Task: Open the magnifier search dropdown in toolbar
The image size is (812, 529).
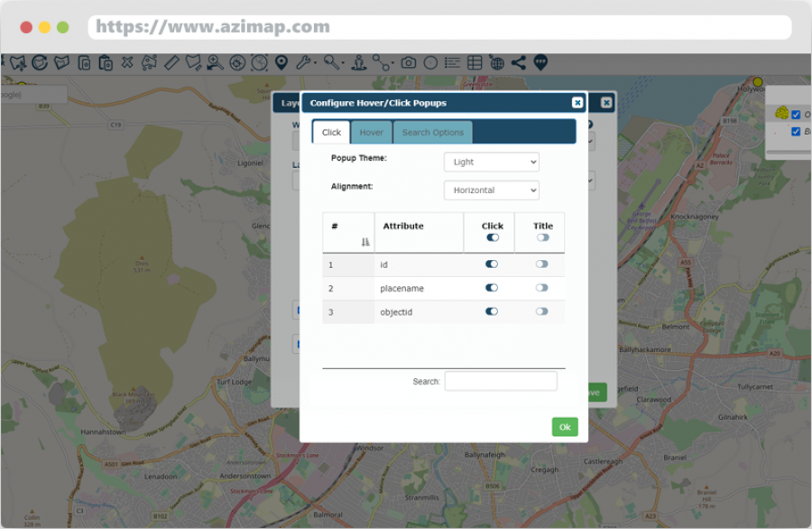Action: tap(334, 63)
